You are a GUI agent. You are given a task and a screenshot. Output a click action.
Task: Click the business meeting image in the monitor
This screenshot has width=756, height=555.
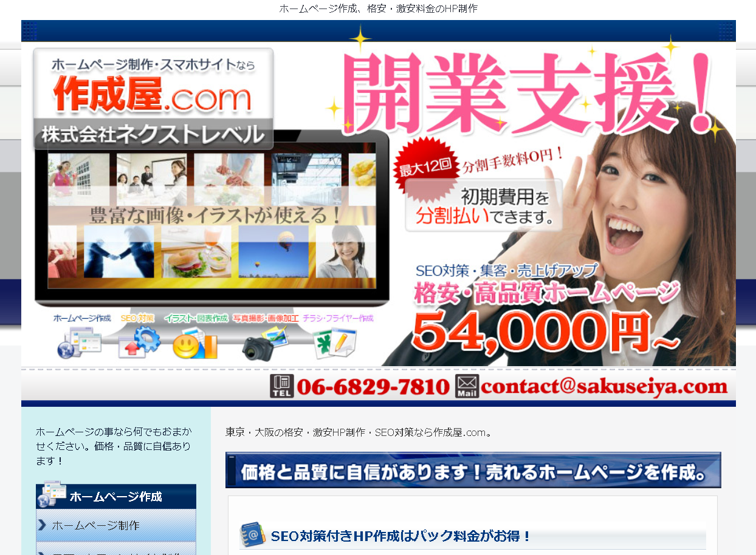152,179
